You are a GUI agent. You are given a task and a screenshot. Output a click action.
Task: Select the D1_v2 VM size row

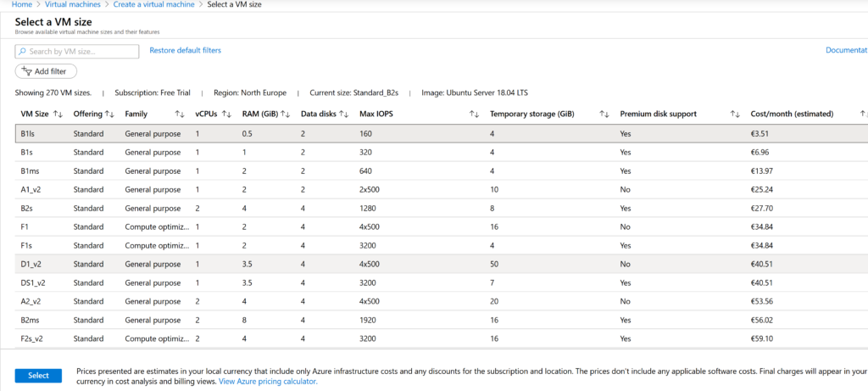coord(441,264)
